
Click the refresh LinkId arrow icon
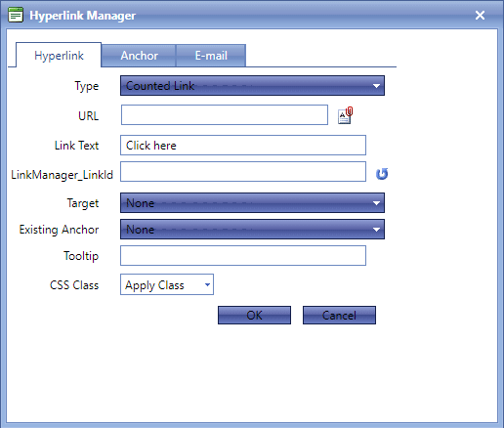[382, 174]
